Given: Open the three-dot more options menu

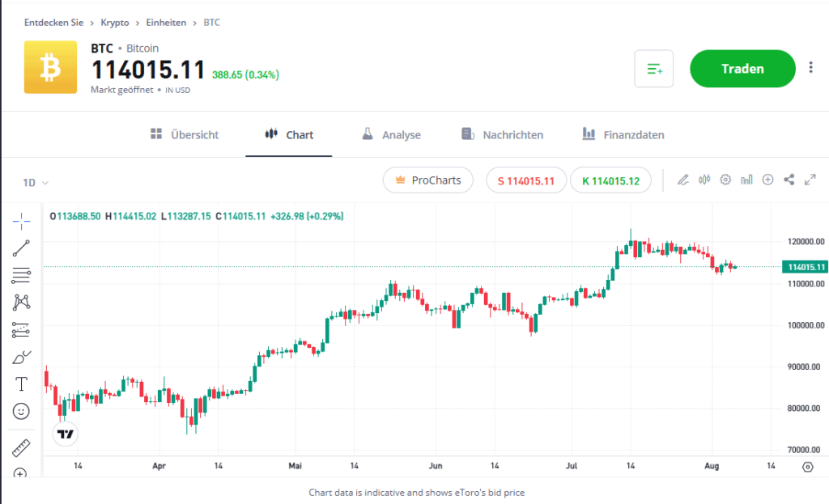Looking at the screenshot, I should pos(811,68).
